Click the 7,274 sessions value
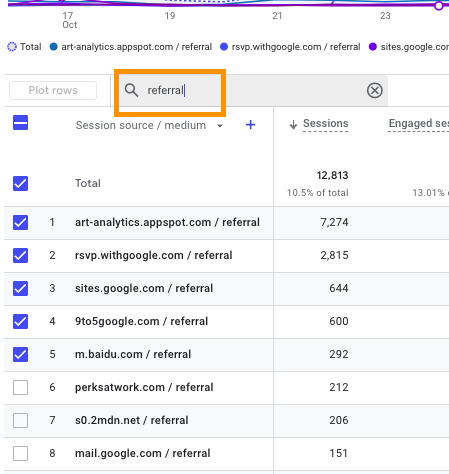 pos(334,222)
